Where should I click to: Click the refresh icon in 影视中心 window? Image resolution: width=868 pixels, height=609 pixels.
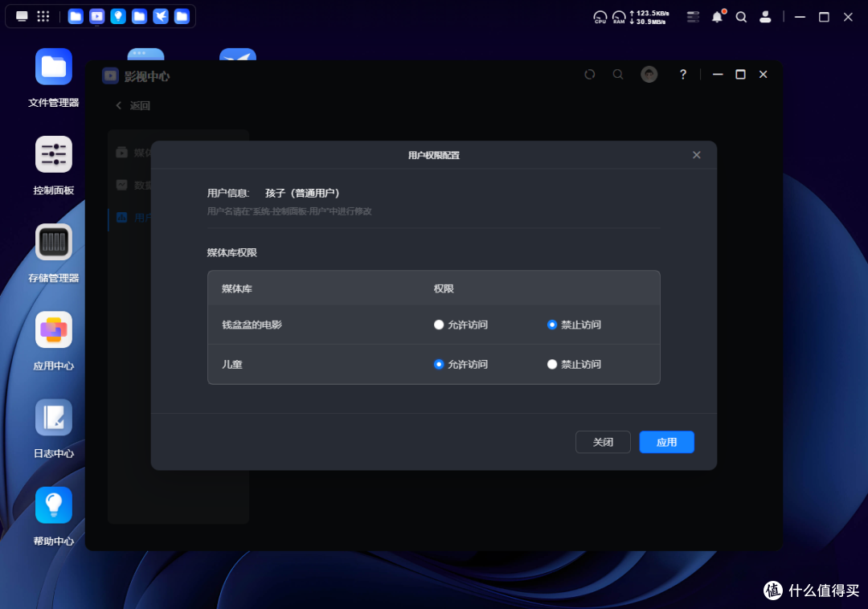[x=590, y=74]
